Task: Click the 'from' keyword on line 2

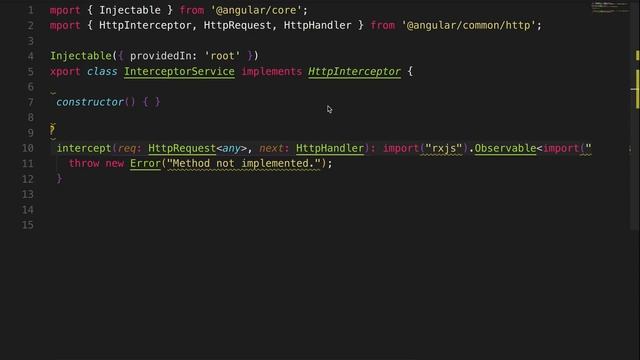Action: (383, 25)
